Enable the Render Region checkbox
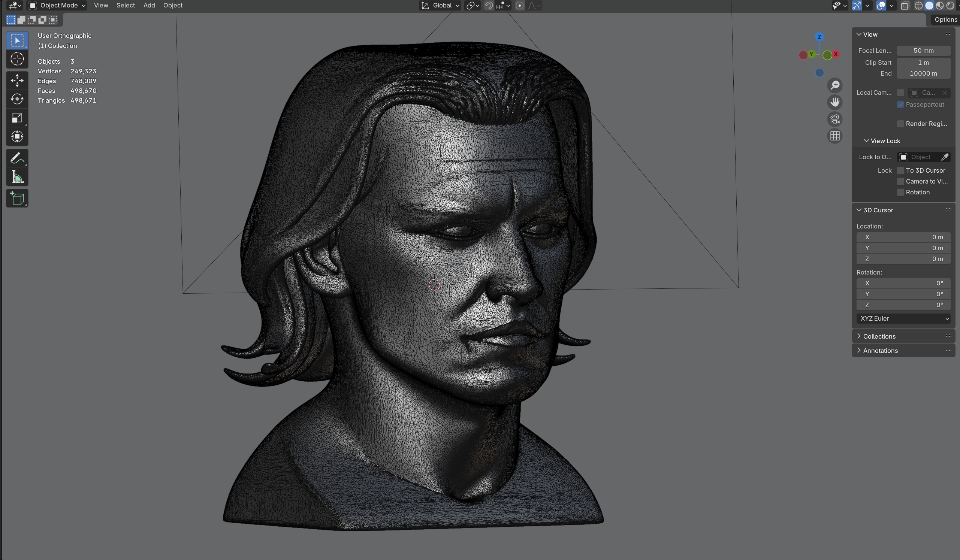The image size is (960, 560). pos(900,124)
